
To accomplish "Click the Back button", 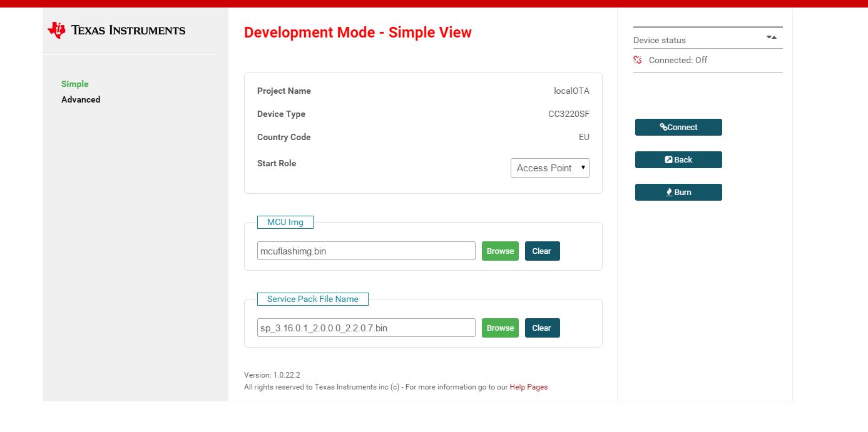I will coord(678,159).
